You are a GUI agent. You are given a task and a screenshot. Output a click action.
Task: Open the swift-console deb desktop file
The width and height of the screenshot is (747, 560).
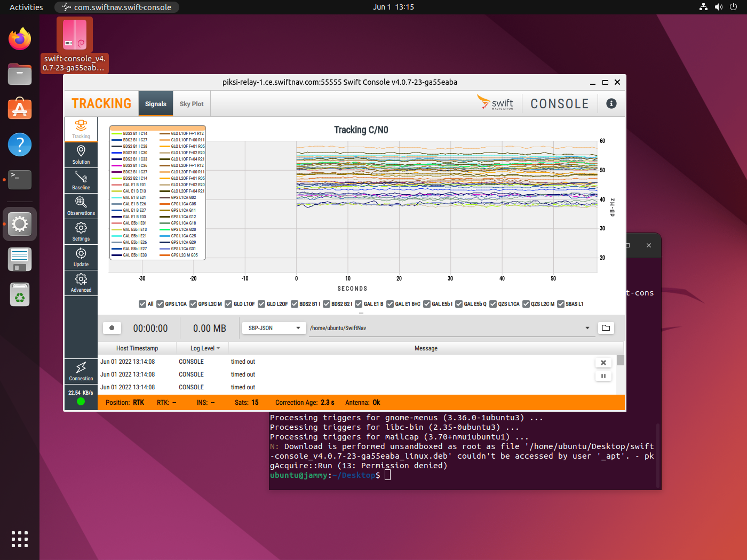click(x=75, y=45)
